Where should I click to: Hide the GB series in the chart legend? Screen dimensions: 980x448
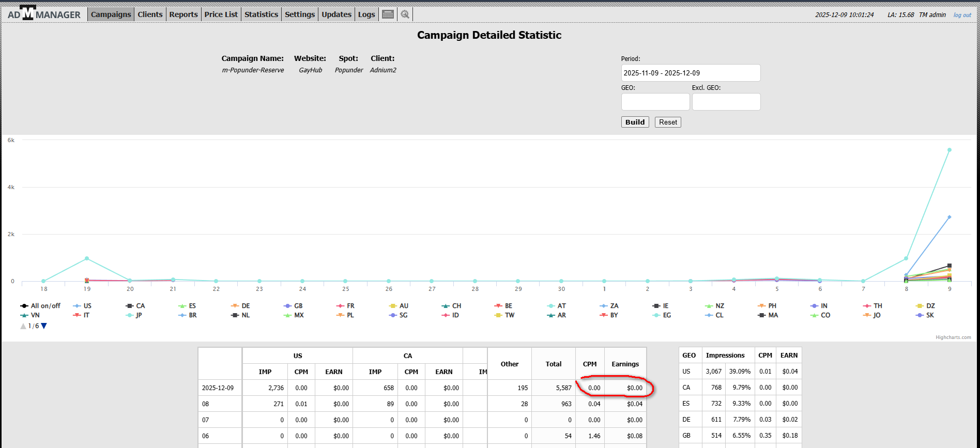pos(294,306)
